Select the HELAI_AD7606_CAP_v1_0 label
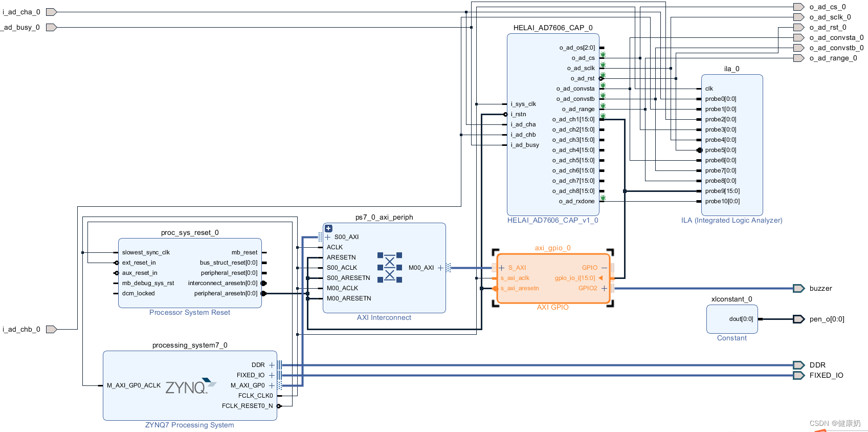Viewport: 868px width, 432px height. point(552,220)
